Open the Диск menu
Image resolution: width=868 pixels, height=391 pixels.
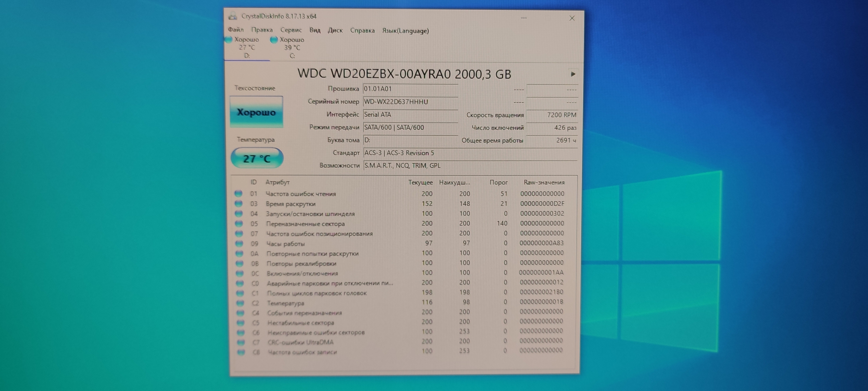tap(335, 31)
